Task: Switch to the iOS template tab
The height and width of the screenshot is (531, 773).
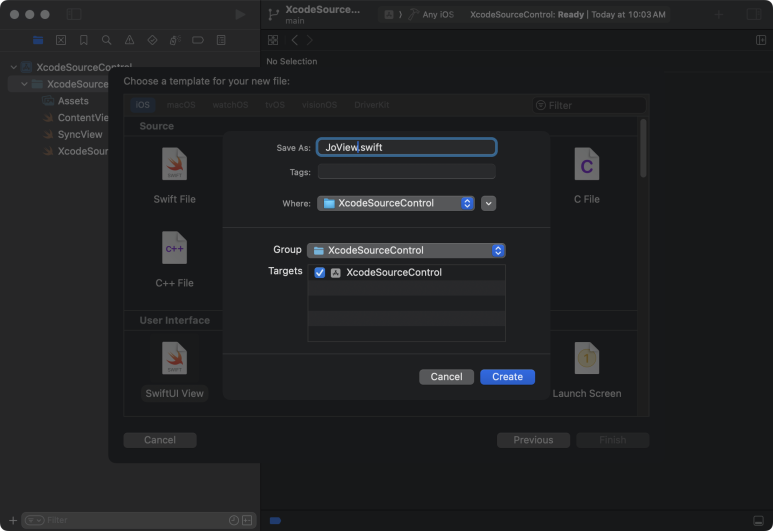Action: tap(142, 105)
